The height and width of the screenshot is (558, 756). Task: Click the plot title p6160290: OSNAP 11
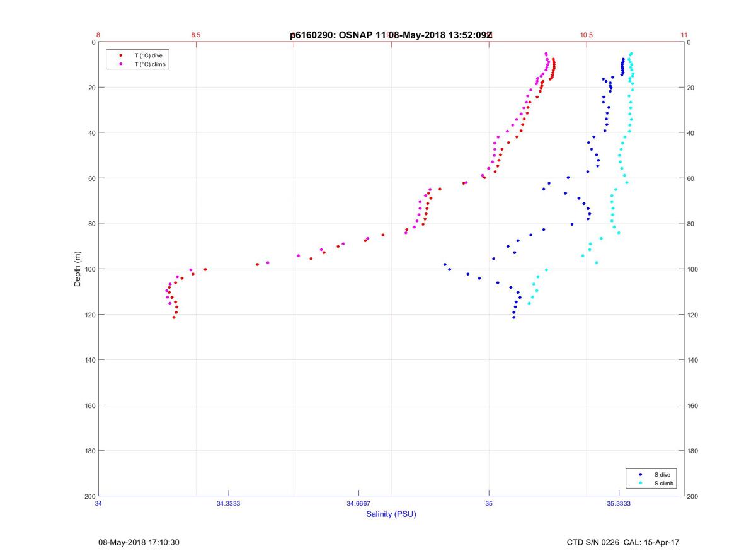pos(338,35)
